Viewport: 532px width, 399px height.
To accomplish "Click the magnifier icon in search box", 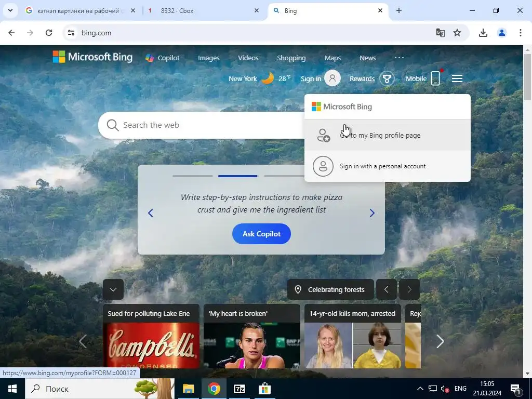I will tap(113, 125).
